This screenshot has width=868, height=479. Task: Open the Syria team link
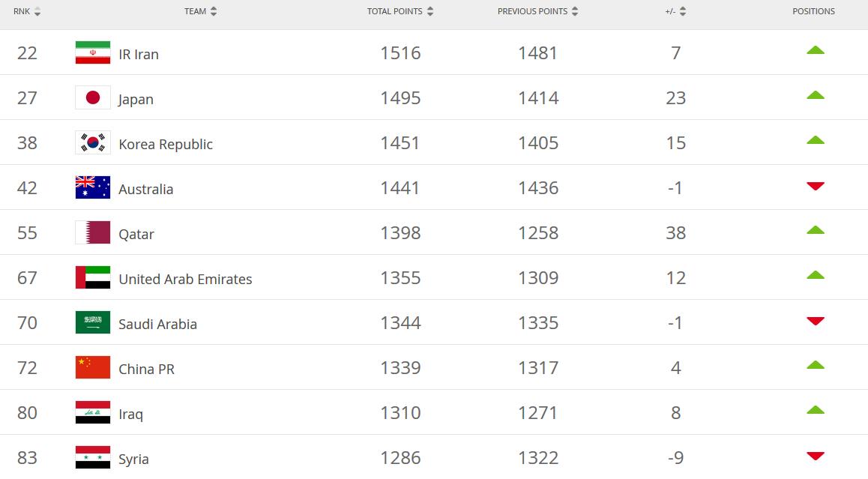(133, 459)
